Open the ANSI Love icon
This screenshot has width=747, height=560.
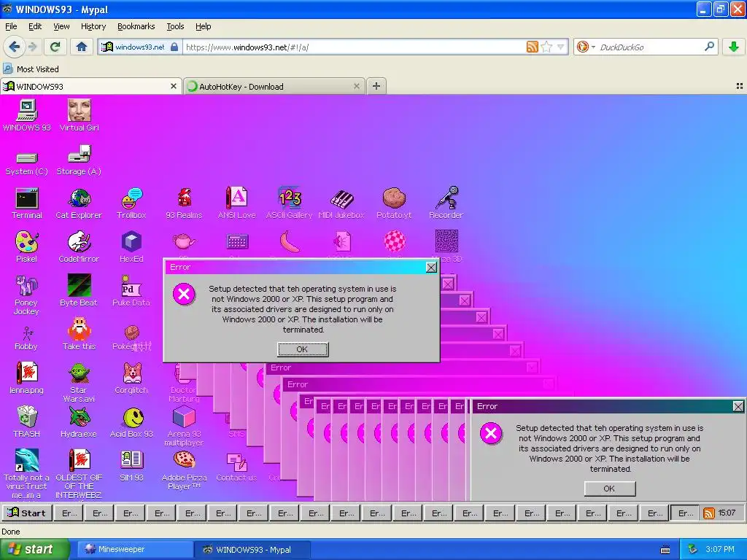point(237,203)
